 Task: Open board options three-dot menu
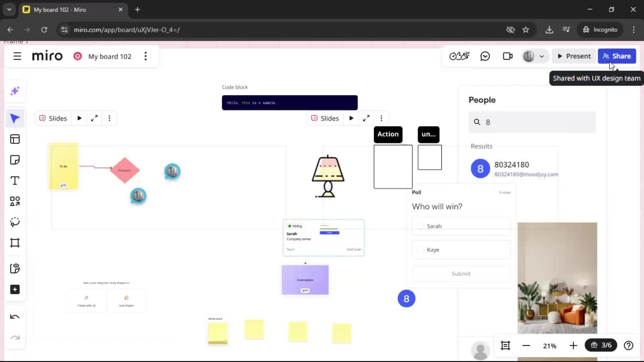145,56
